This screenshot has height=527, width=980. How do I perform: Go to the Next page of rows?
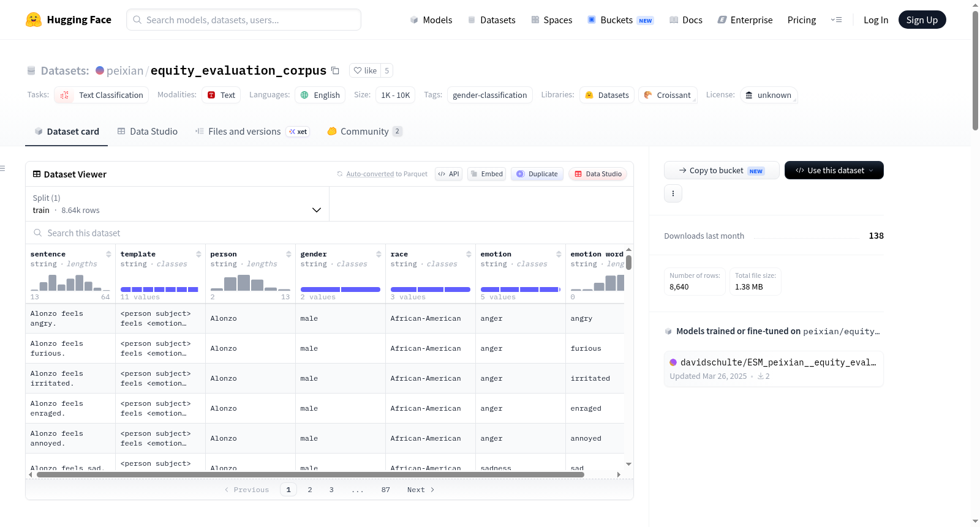point(421,490)
